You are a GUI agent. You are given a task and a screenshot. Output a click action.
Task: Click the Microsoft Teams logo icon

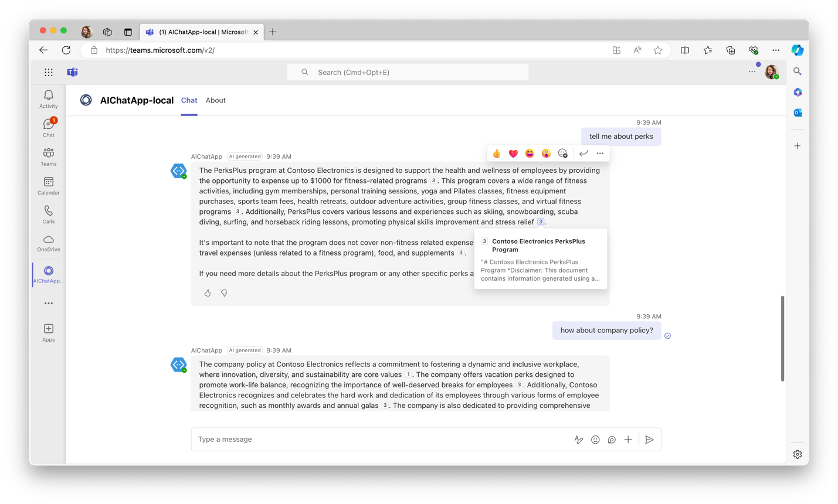[x=72, y=72]
